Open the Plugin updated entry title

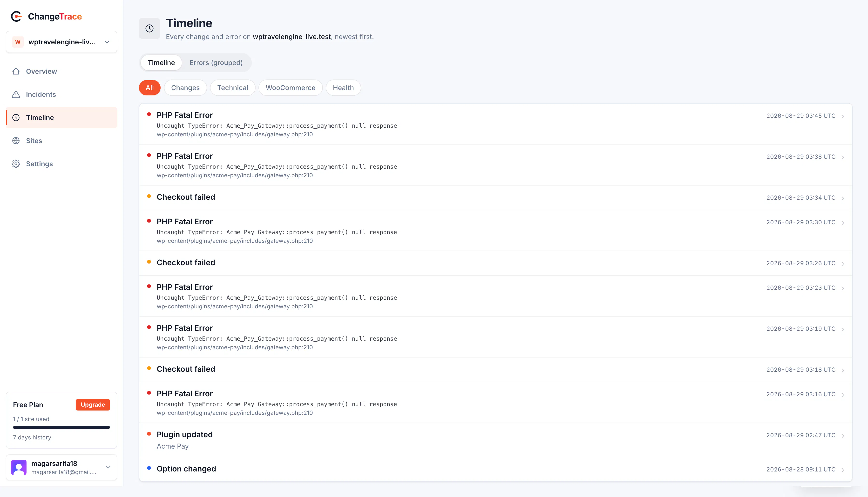[x=184, y=435]
